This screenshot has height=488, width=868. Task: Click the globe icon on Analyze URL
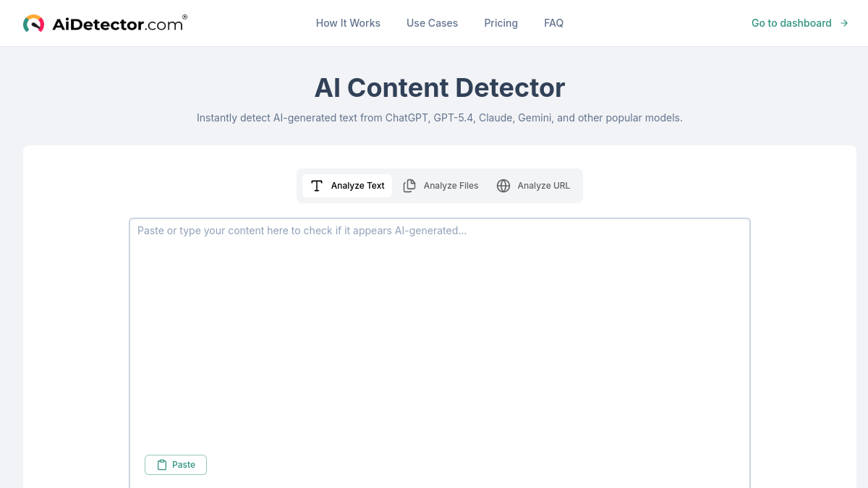tap(503, 186)
